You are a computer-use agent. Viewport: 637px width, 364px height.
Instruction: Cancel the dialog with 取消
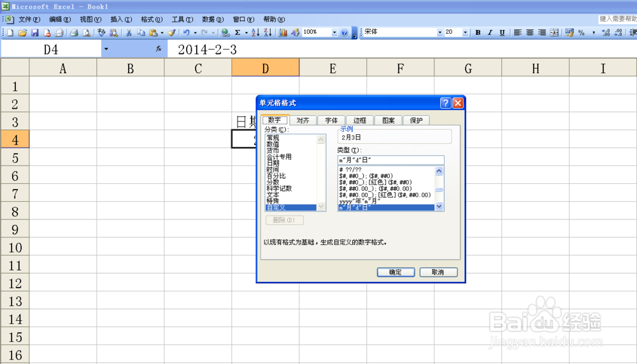point(438,272)
